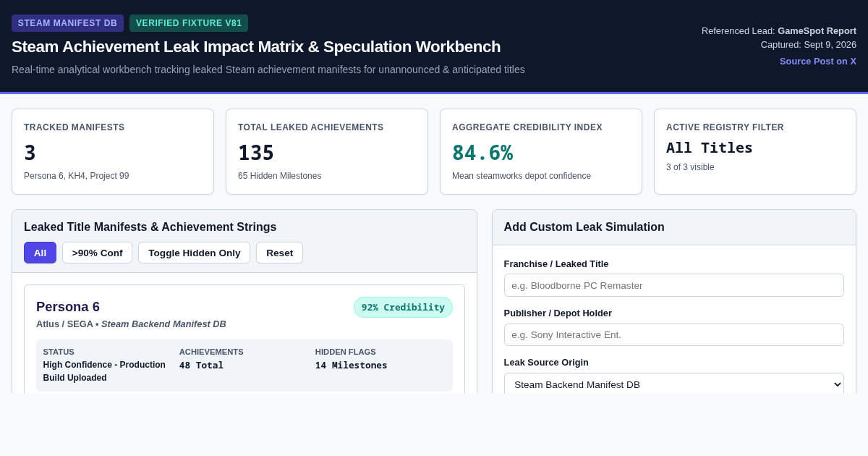Open the Source Post on X link
868x456 pixels.
pos(817,62)
